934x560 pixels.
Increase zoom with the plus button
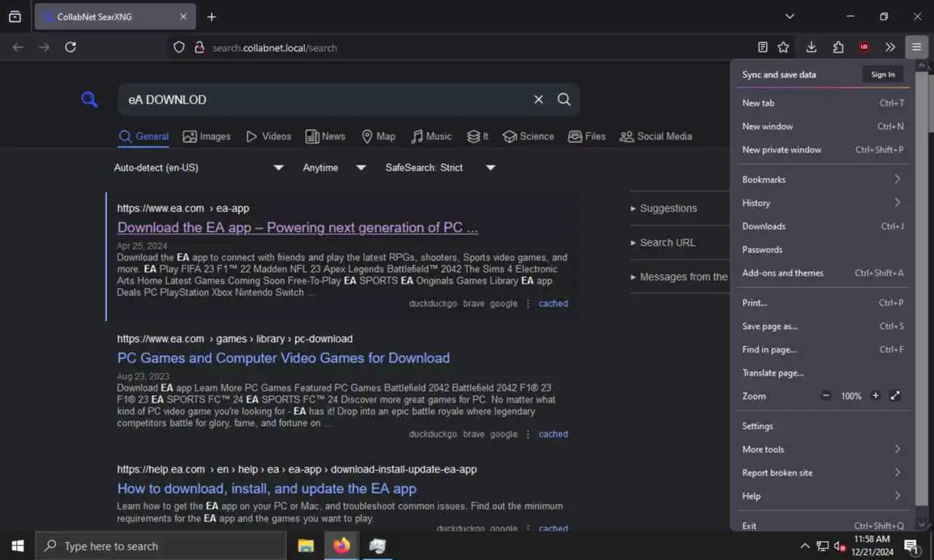pos(876,396)
